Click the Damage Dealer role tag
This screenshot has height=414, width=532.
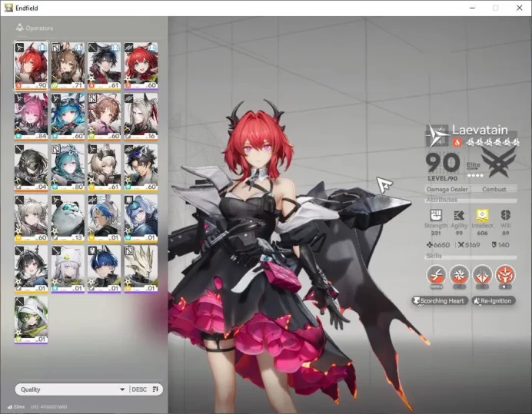[447, 189]
